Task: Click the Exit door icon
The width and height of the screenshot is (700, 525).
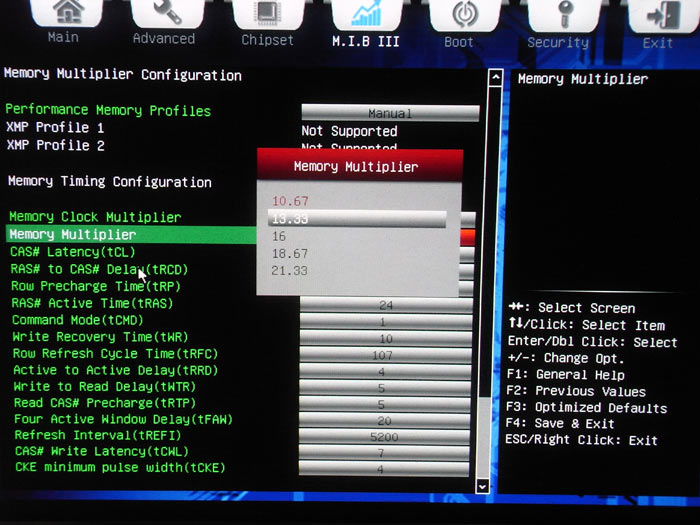Action: tap(664, 16)
